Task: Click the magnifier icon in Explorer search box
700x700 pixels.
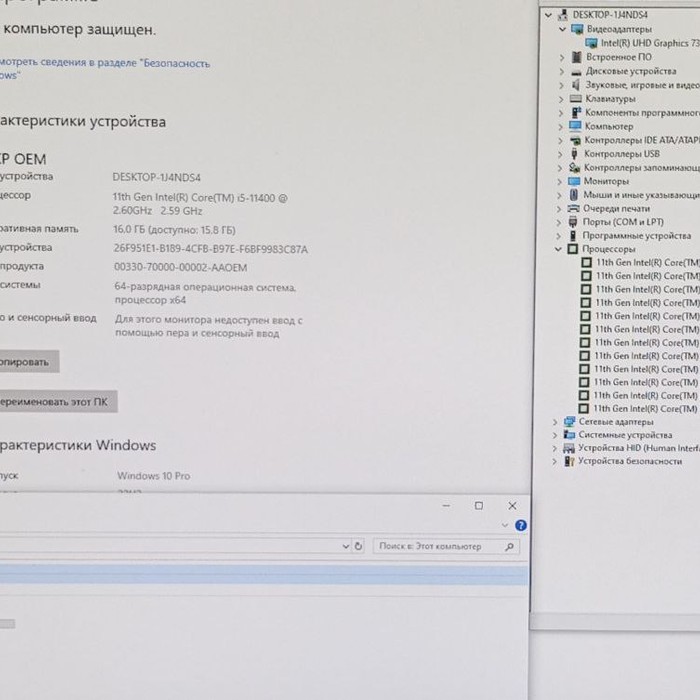Action: coord(509,546)
